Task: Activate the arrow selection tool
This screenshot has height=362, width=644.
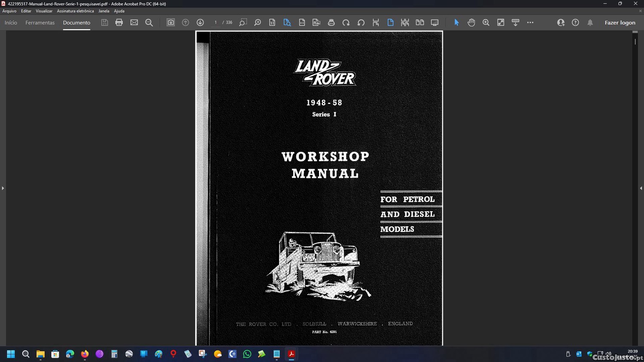Action: coord(456,23)
